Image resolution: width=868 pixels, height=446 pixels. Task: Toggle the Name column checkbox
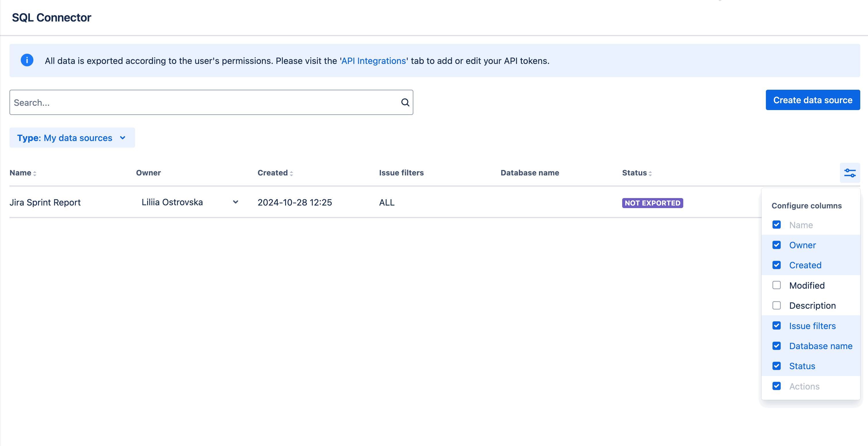click(x=777, y=224)
